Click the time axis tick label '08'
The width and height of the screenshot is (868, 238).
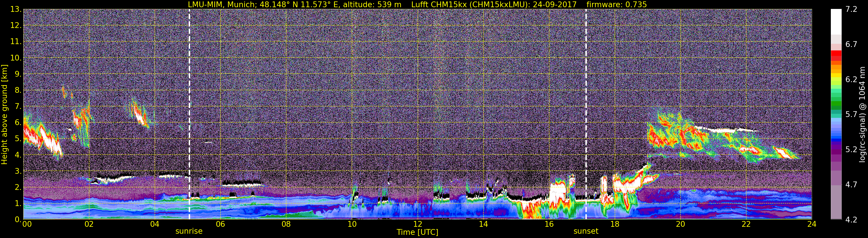click(286, 224)
